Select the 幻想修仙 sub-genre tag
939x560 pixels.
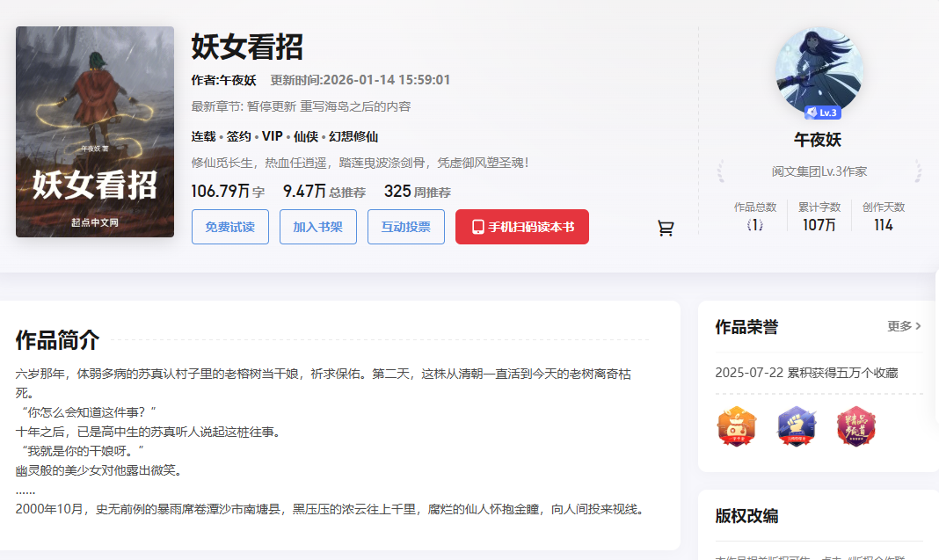click(353, 136)
